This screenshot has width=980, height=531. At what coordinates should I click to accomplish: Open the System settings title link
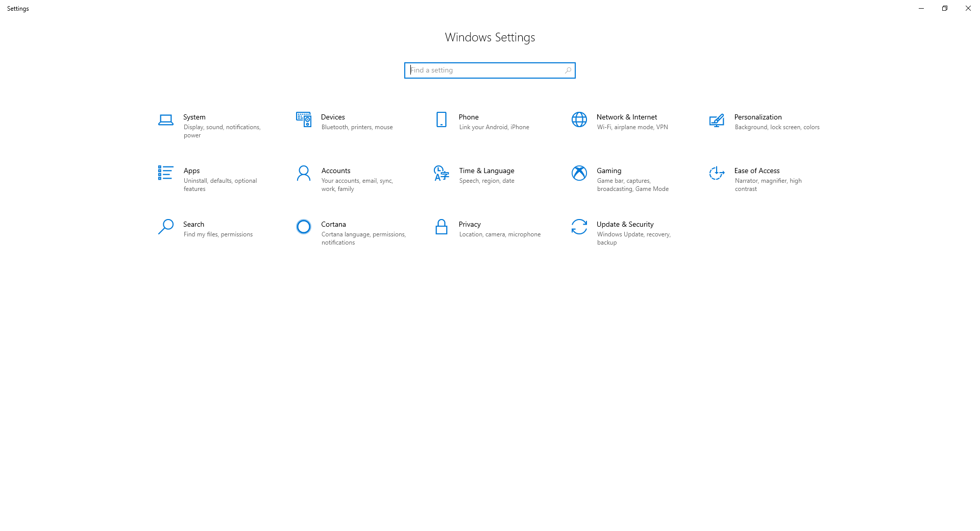tap(194, 117)
